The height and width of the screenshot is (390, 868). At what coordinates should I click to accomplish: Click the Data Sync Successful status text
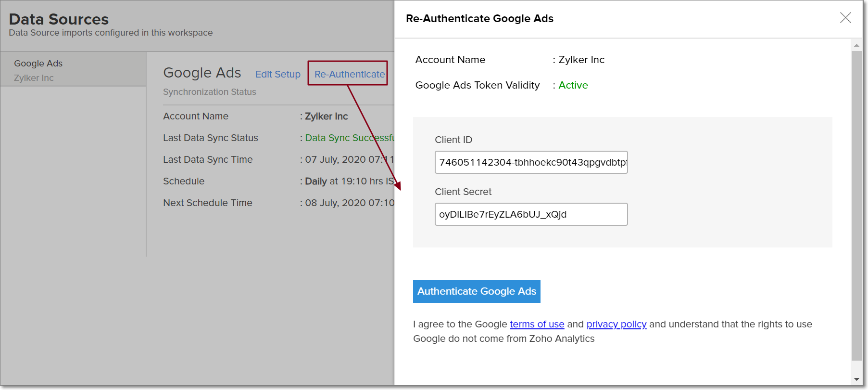[349, 138]
